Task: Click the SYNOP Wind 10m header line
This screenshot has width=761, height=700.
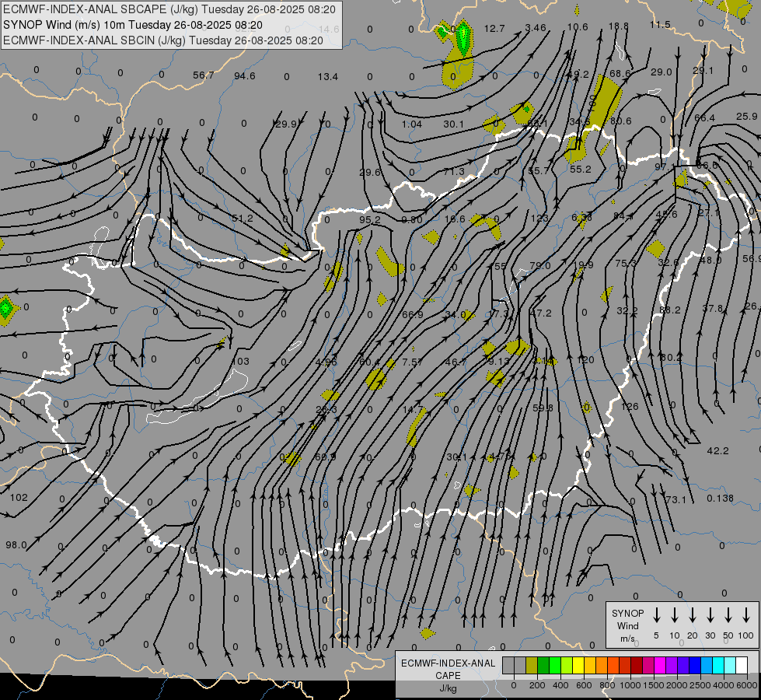Action: coord(132,25)
